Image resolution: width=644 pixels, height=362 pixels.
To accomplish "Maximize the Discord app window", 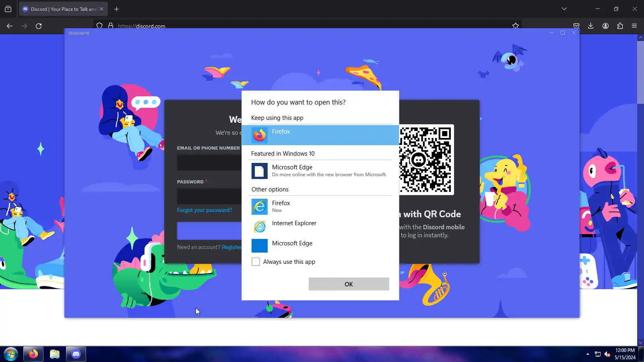I will coord(563,33).
